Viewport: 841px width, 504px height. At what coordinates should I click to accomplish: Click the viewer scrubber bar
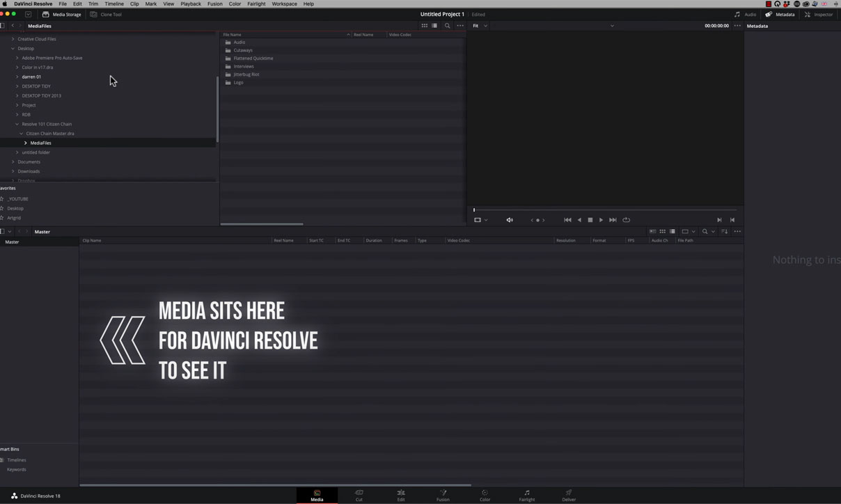(605, 210)
